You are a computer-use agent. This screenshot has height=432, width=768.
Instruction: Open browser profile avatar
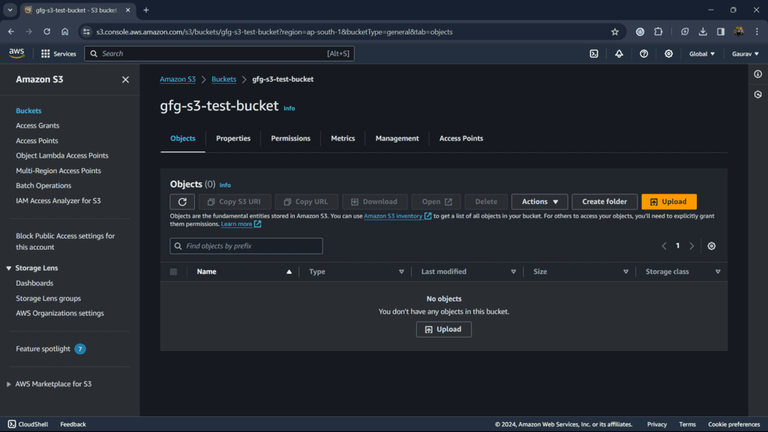pos(739,32)
